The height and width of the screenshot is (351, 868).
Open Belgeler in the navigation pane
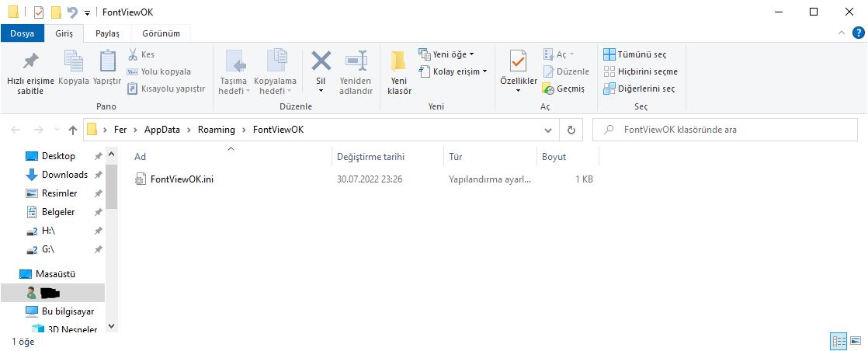[58, 212]
